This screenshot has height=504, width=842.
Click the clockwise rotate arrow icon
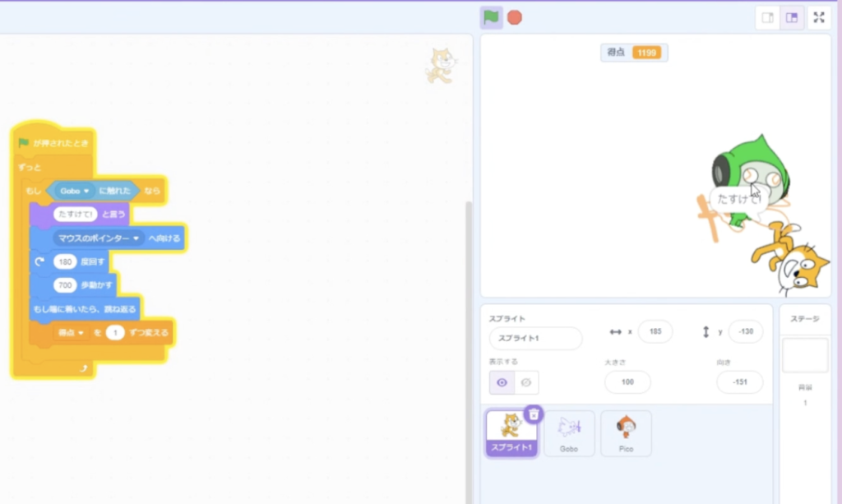tap(39, 262)
